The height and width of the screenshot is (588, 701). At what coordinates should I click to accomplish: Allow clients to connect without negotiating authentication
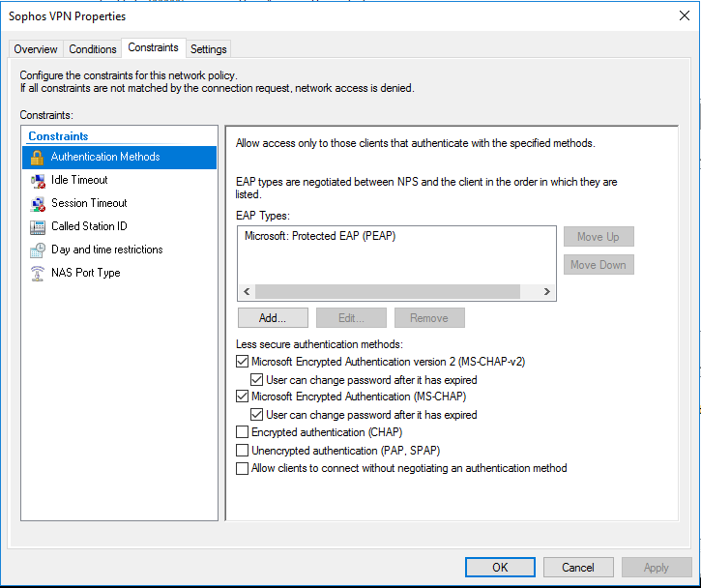coord(242,468)
